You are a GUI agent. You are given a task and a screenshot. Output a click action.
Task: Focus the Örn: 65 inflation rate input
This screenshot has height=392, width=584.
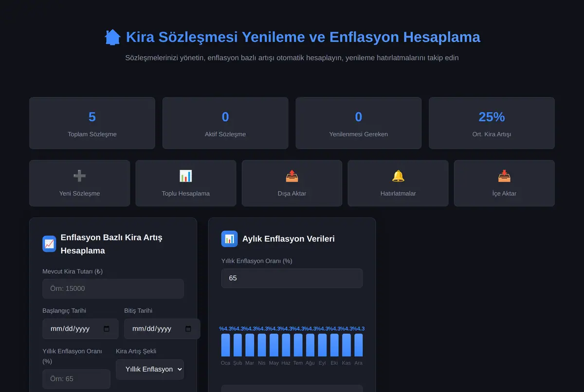tap(76, 379)
